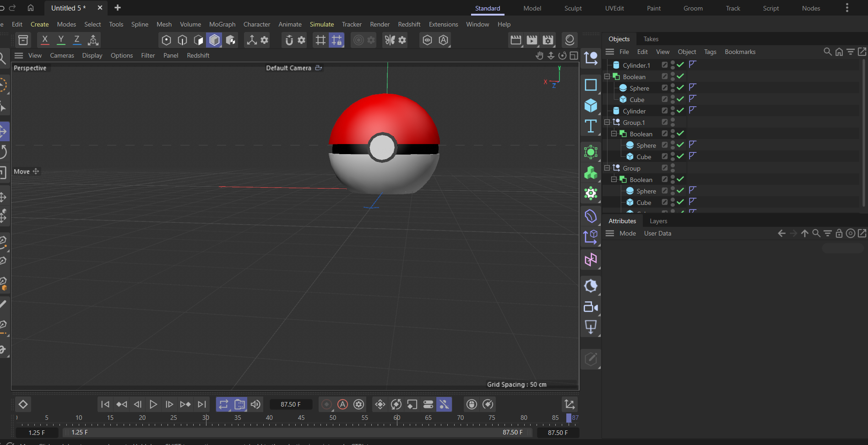
Task: Click the Axis modification icon
Action: pyautogui.click(x=93, y=40)
